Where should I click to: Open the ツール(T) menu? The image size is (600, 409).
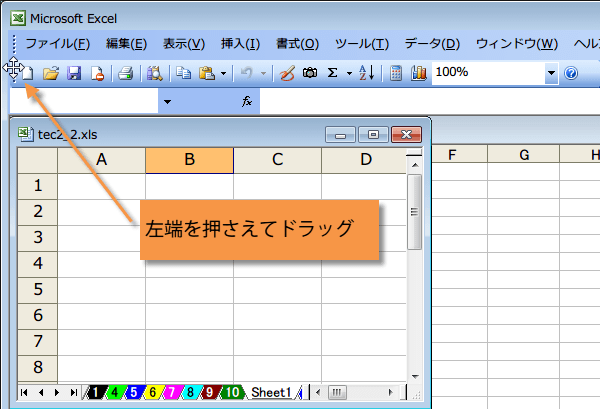(x=362, y=44)
